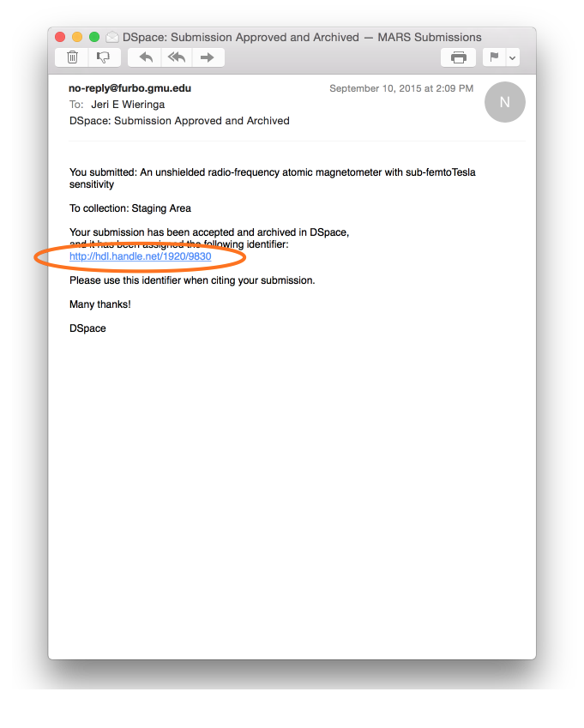Screen dimensions: 584x728
Task: Click the Reply All double-arrow icon
Action: pos(177,57)
